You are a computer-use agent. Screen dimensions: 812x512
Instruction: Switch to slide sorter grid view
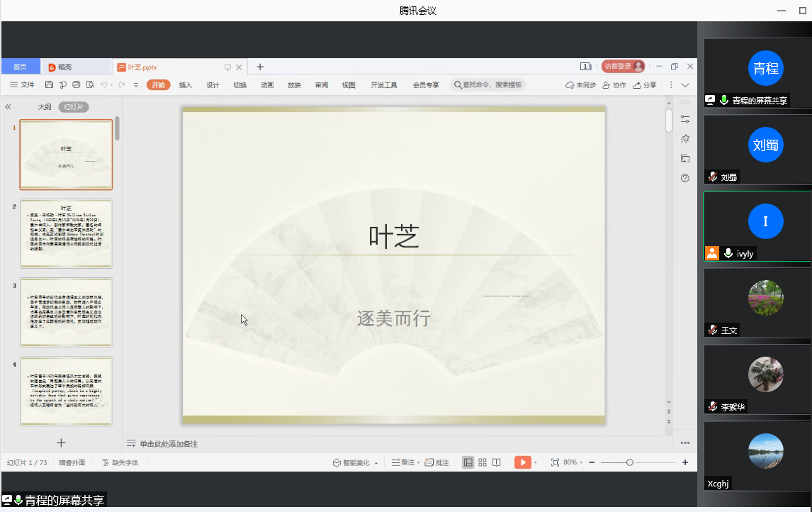pos(483,462)
